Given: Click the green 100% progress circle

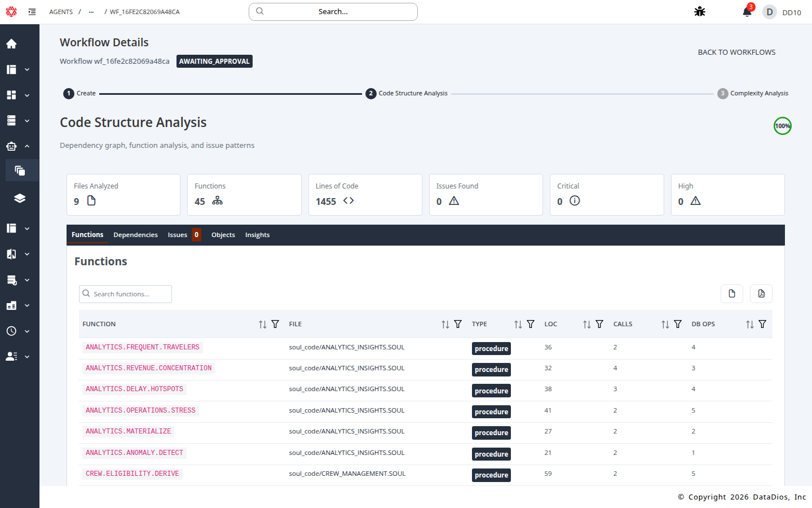Looking at the screenshot, I should 782,126.
